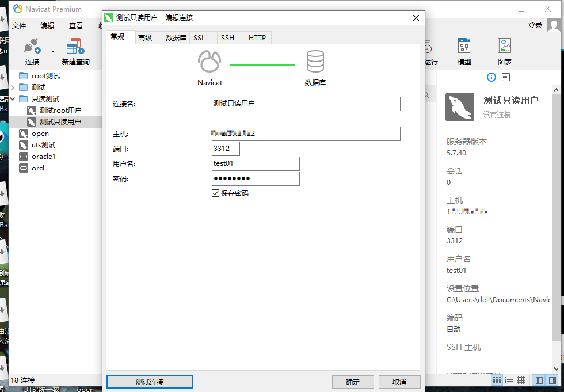Click the 用户名 input field

click(x=256, y=163)
